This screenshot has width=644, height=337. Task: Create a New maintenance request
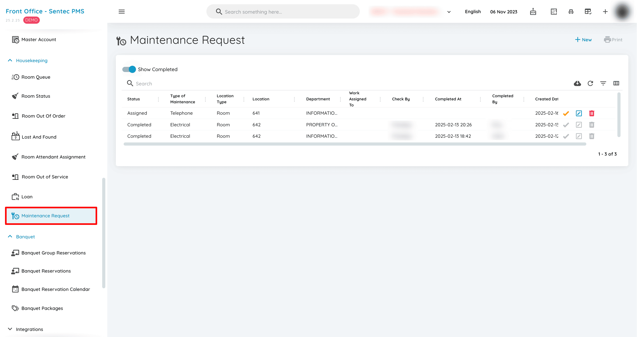click(583, 40)
